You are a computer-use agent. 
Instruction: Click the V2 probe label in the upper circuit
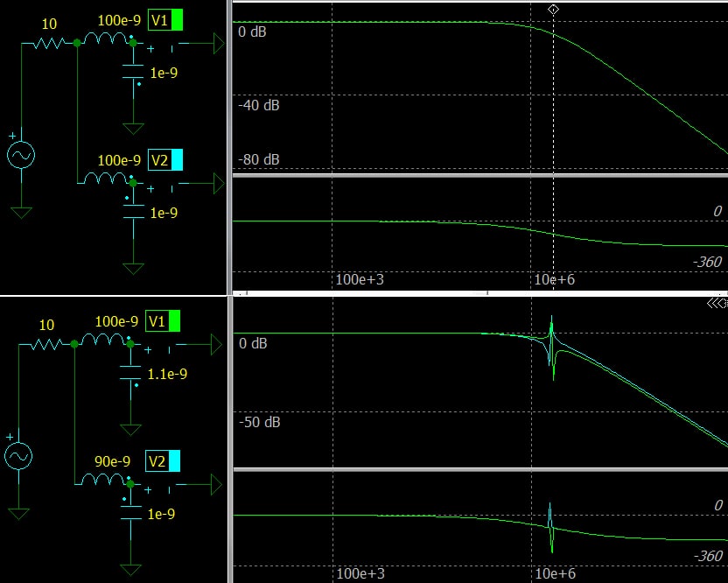pyautogui.click(x=160, y=160)
